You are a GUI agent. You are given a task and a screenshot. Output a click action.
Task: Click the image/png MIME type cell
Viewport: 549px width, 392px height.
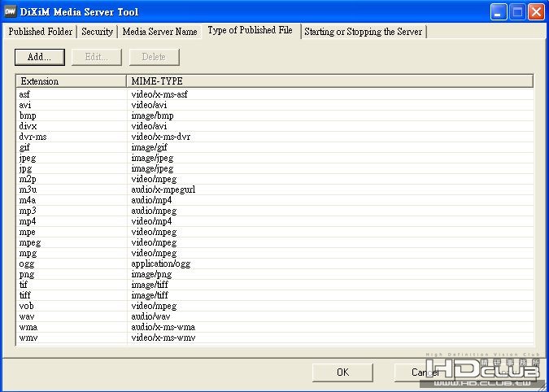[151, 274]
